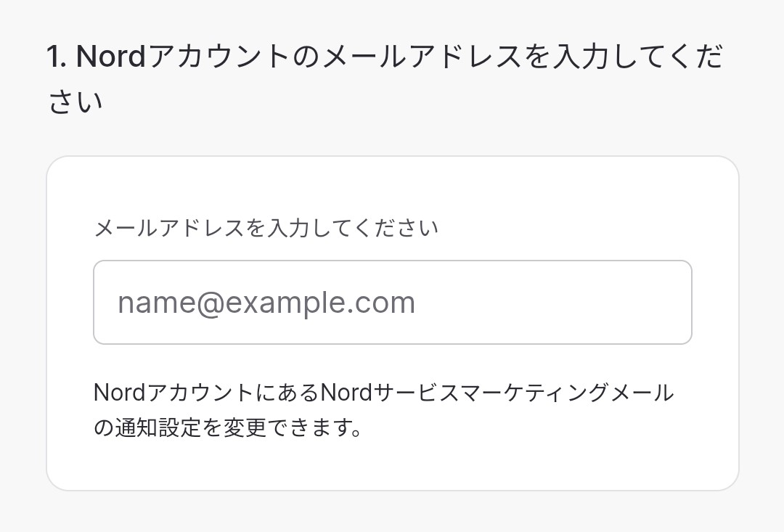
Task: Click the empty right side of the email box
Action: [581, 302]
